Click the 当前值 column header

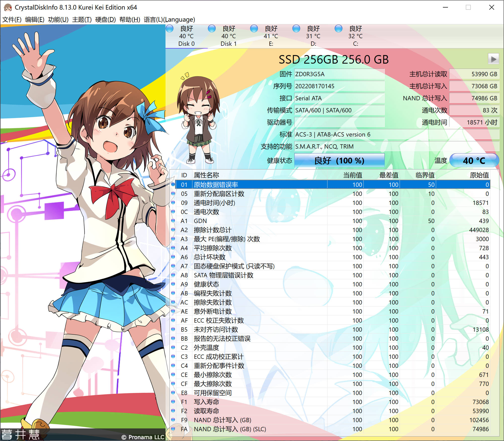pos(345,175)
